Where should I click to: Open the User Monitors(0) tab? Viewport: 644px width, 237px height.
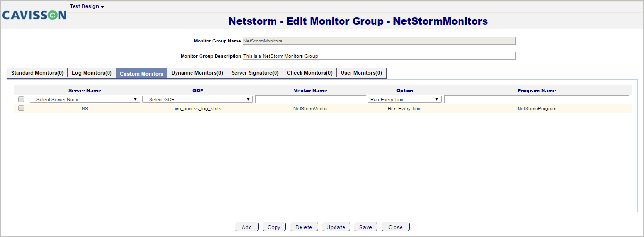(361, 73)
